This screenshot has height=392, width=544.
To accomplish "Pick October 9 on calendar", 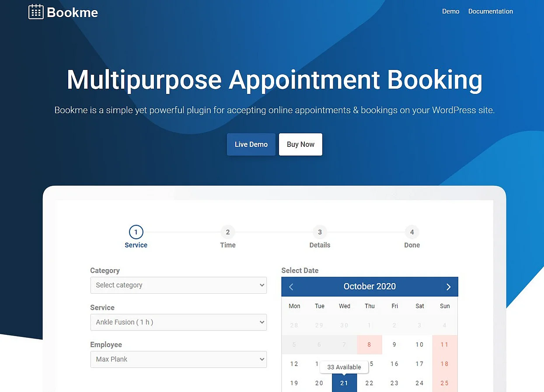I will coord(394,345).
